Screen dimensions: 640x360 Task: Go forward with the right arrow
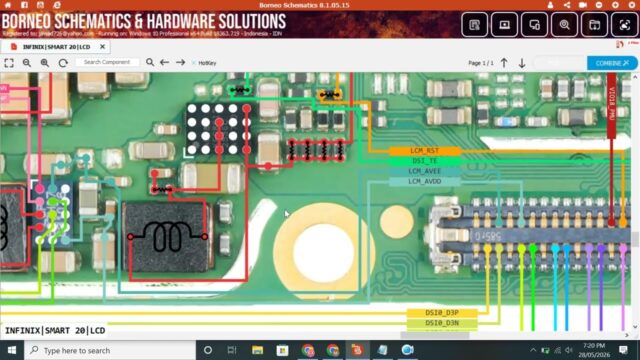pos(180,62)
